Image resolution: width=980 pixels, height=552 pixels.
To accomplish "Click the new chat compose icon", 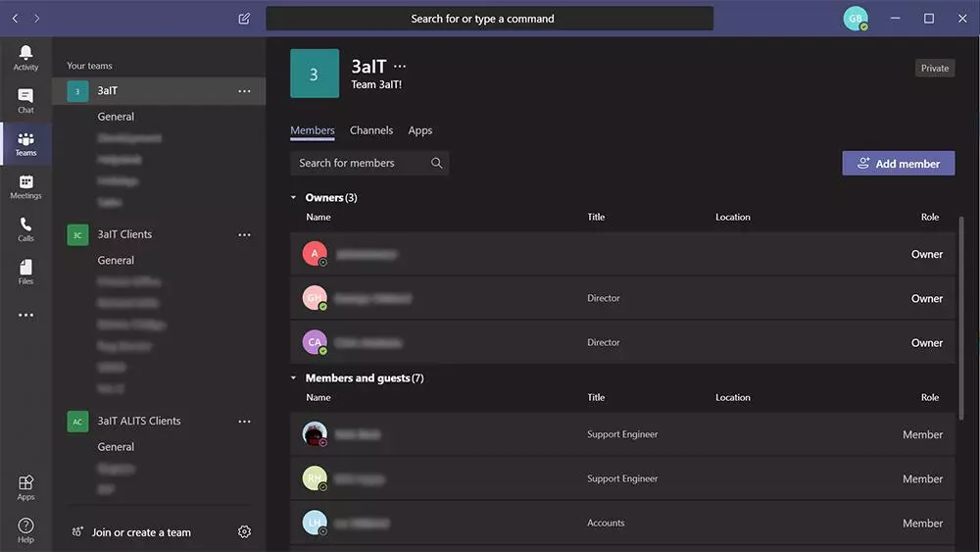I will (x=244, y=19).
